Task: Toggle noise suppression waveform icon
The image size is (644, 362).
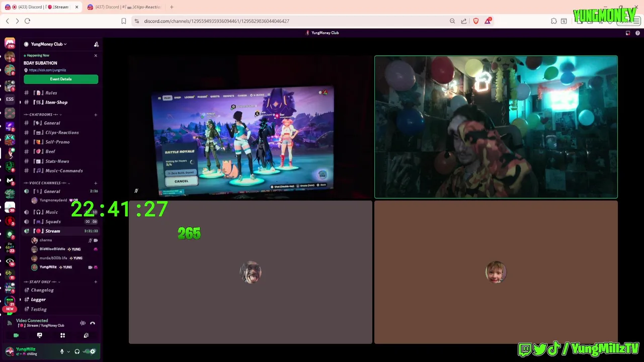Action: tap(83, 323)
